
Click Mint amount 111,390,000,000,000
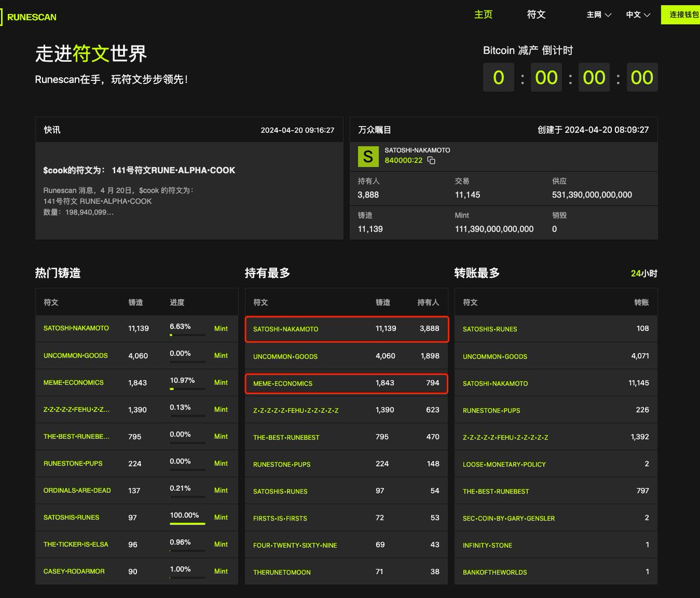(x=494, y=229)
